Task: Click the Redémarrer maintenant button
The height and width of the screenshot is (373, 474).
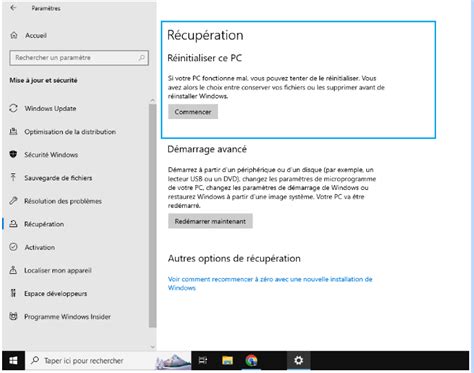Action: (x=210, y=221)
